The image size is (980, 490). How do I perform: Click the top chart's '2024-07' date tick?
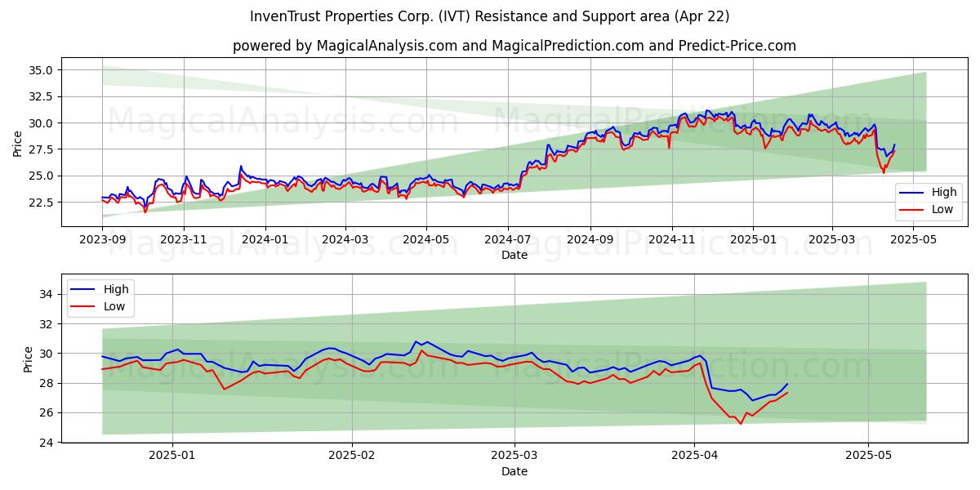(x=507, y=240)
